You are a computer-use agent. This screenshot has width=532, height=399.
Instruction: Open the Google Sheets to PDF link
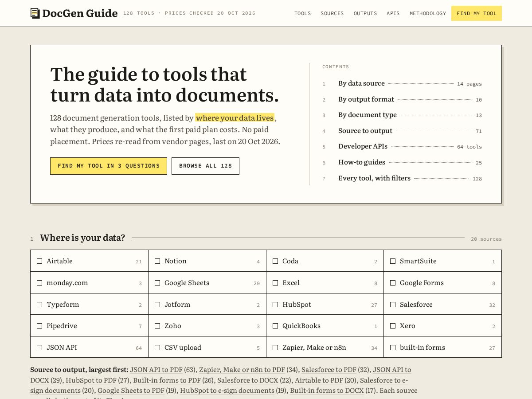coord(131,391)
